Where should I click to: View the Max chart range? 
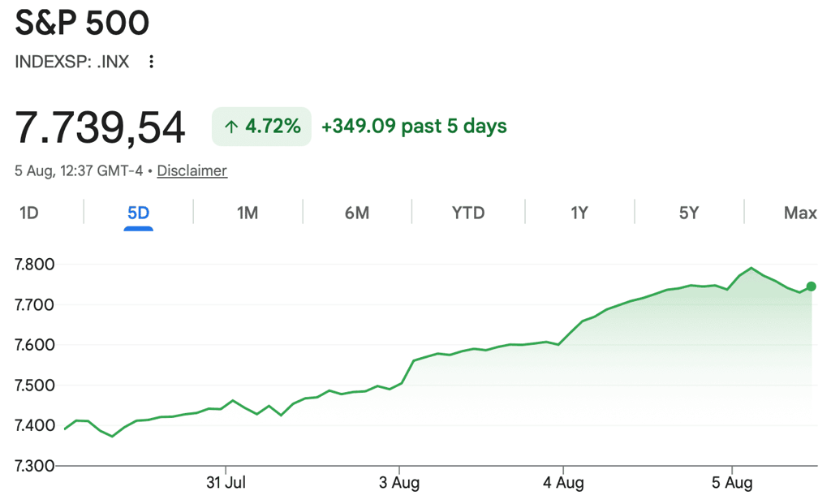point(800,213)
